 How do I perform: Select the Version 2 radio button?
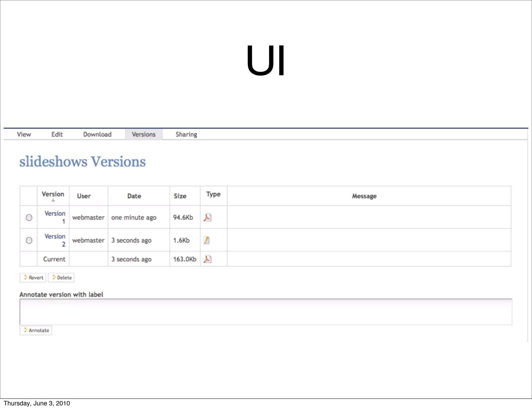29,240
